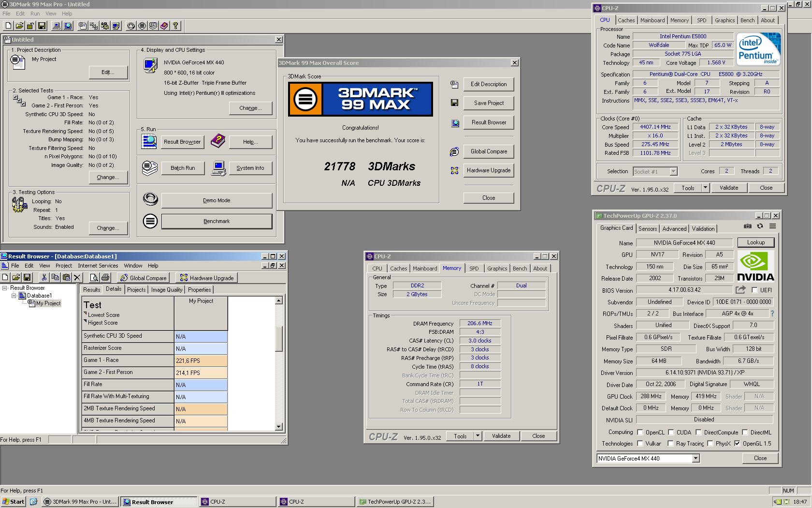This screenshot has height=508, width=812.
Task: Toggle the PhysX checkbox in GPU-Z
Action: 710,443
